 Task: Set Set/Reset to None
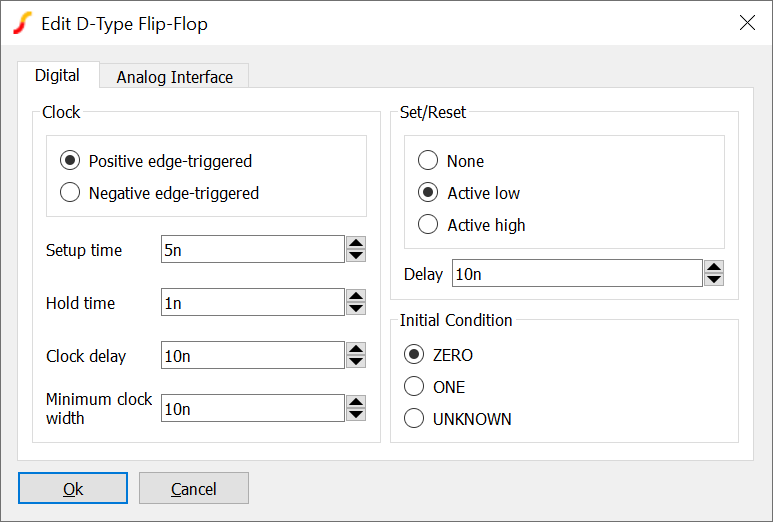click(x=428, y=161)
